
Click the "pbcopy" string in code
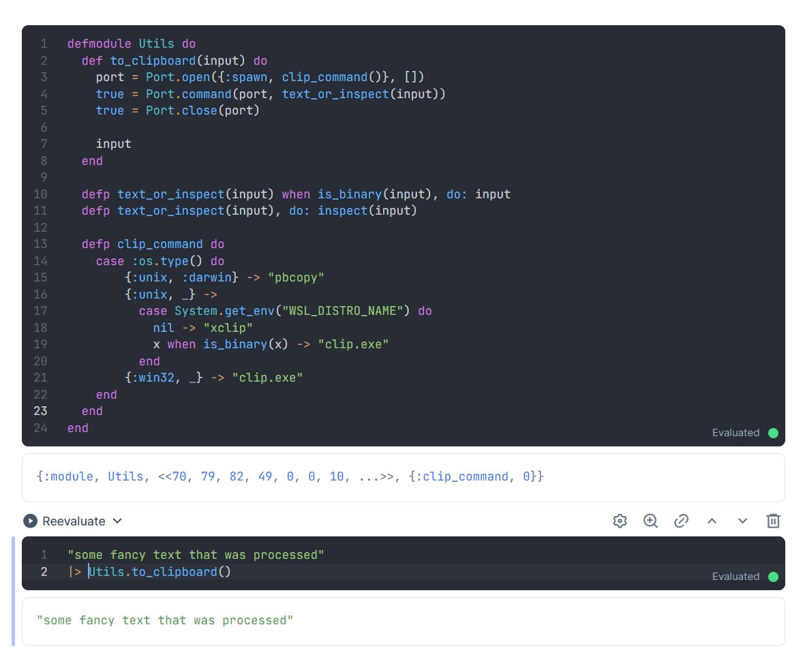tap(296, 277)
